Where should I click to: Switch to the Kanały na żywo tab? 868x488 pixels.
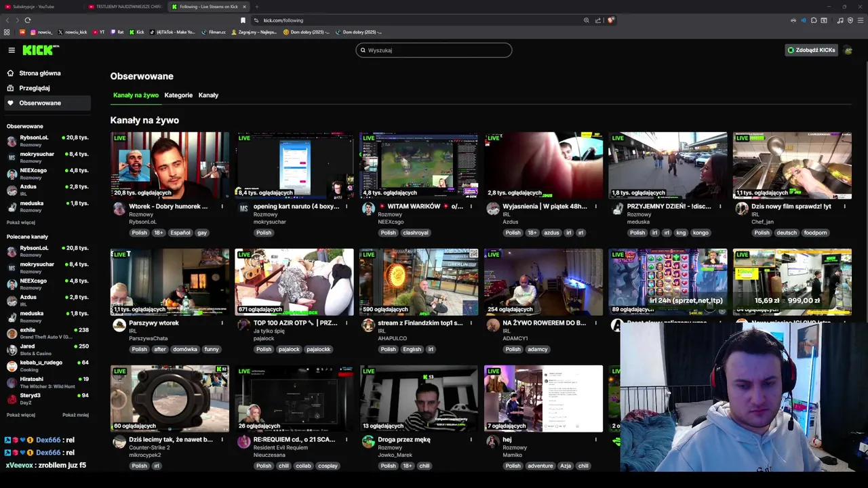136,96
